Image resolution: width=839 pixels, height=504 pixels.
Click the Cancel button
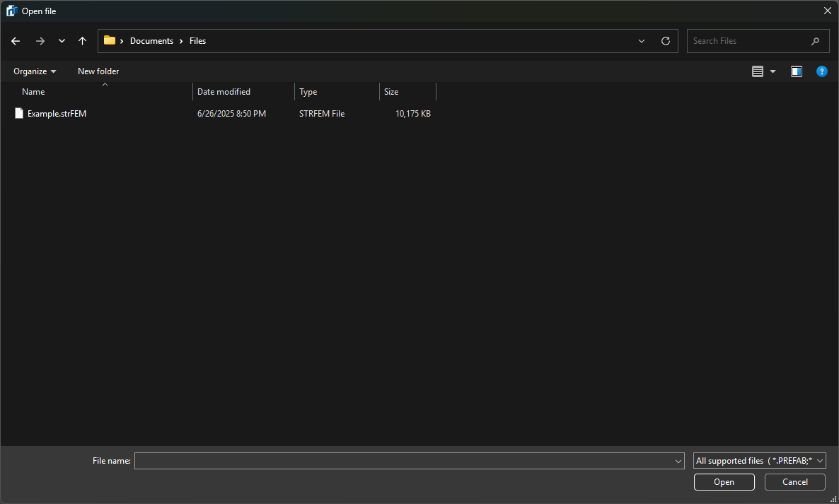tap(794, 482)
